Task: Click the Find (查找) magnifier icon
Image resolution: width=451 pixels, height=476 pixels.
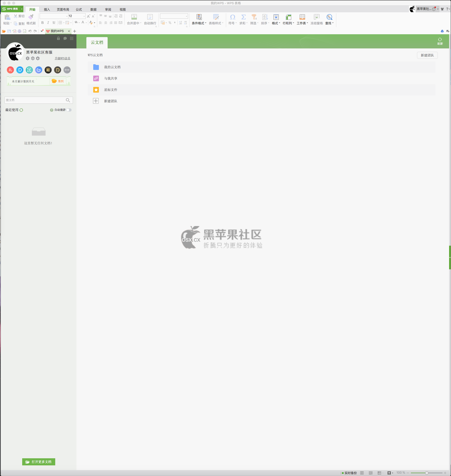Action: tap(329, 17)
